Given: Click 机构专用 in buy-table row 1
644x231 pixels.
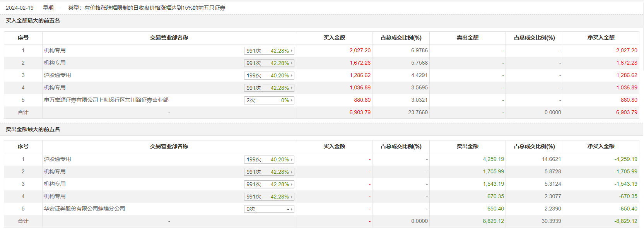Looking at the screenshot, I should click(55, 50).
